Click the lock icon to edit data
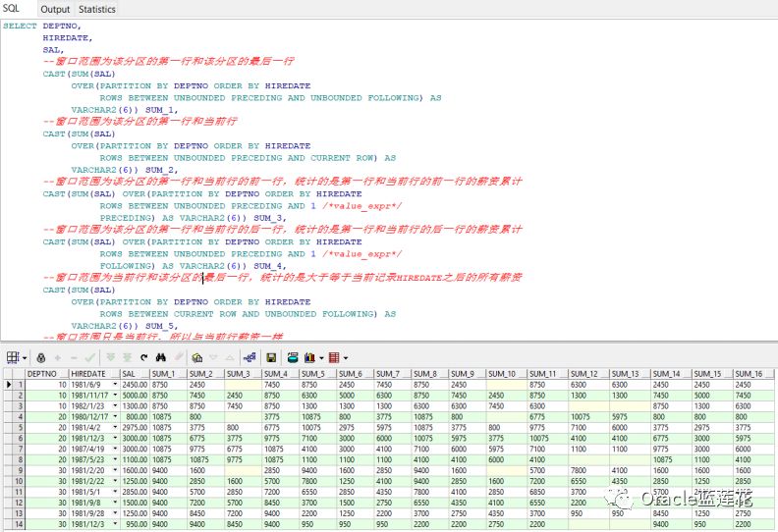The image size is (778, 532). coord(40,357)
